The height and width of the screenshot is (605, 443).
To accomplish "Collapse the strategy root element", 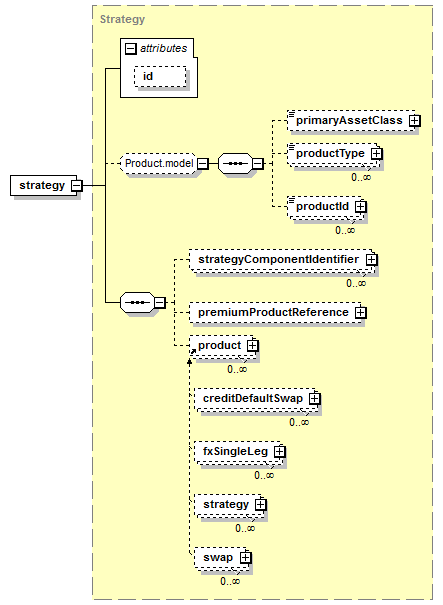I will tap(77, 186).
